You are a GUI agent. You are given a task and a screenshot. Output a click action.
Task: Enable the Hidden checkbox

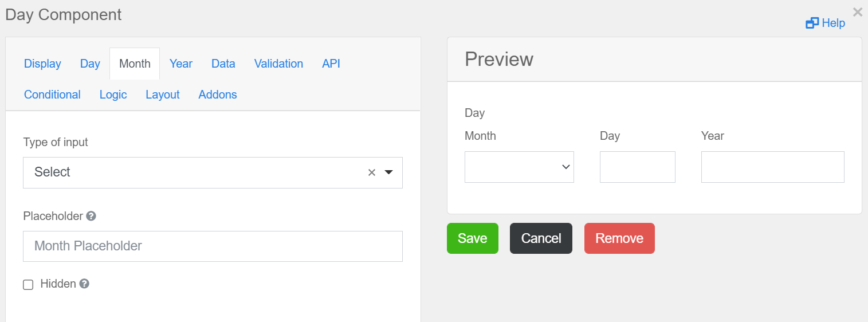tap(28, 285)
